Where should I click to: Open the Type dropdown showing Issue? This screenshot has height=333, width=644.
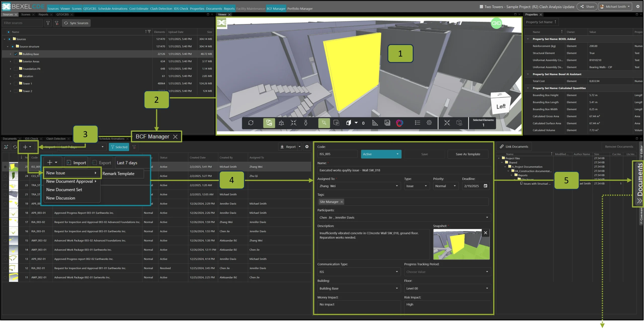tap(417, 186)
